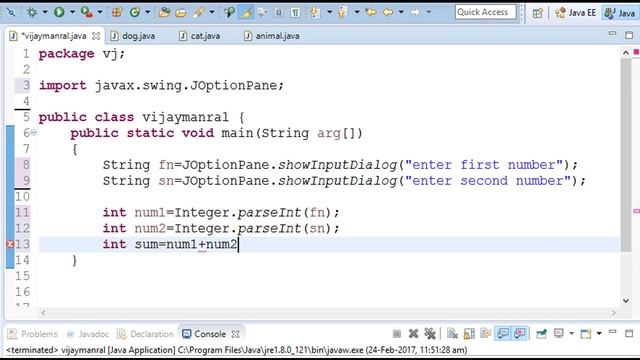
Task: Click Remove All Terminated Launches icon
Action: (430, 334)
